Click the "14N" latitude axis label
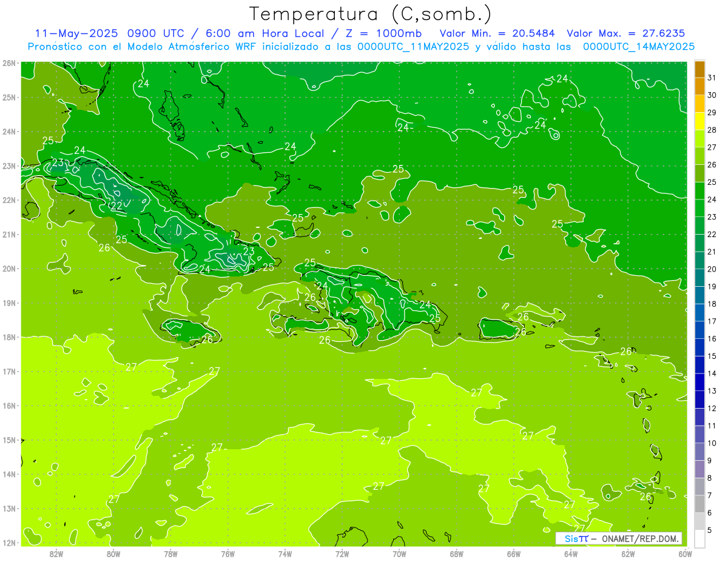The image size is (728, 562). (8, 474)
